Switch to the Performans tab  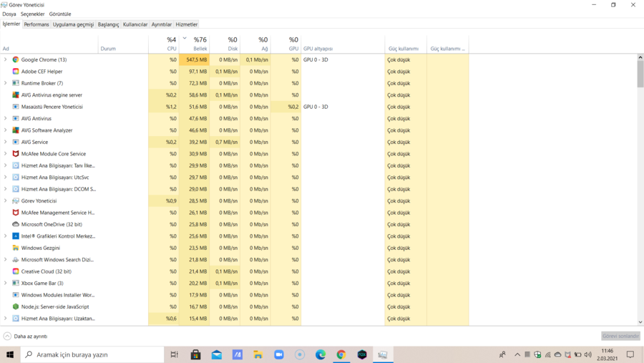pyautogui.click(x=36, y=24)
